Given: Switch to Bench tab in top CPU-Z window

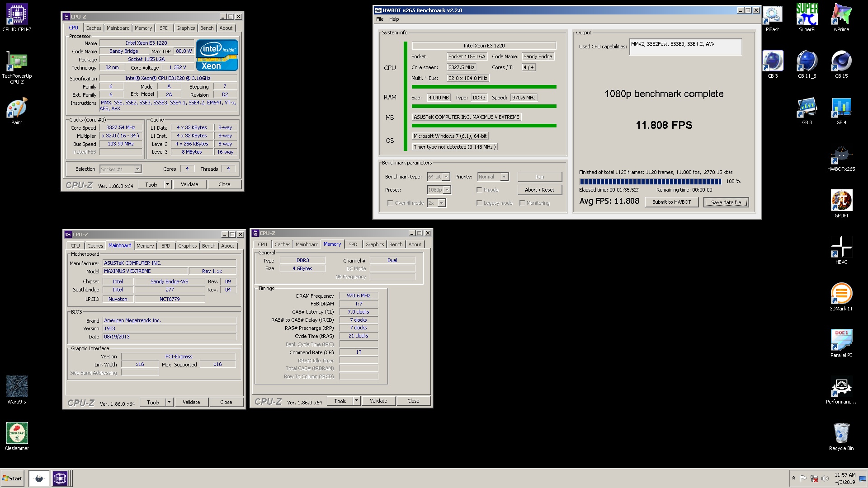Looking at the screenshot, I should point(207,28).
